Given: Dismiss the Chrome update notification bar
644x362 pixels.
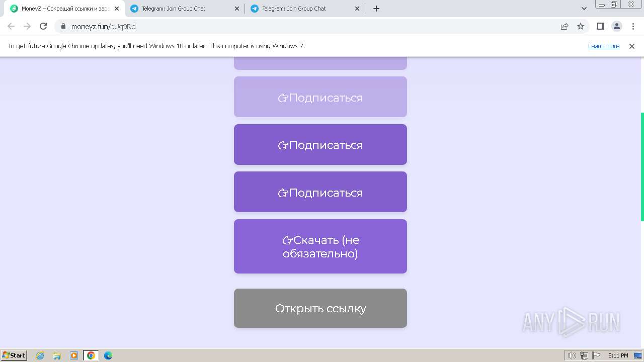Looking at the screenshot, I should tap(632, 46).
